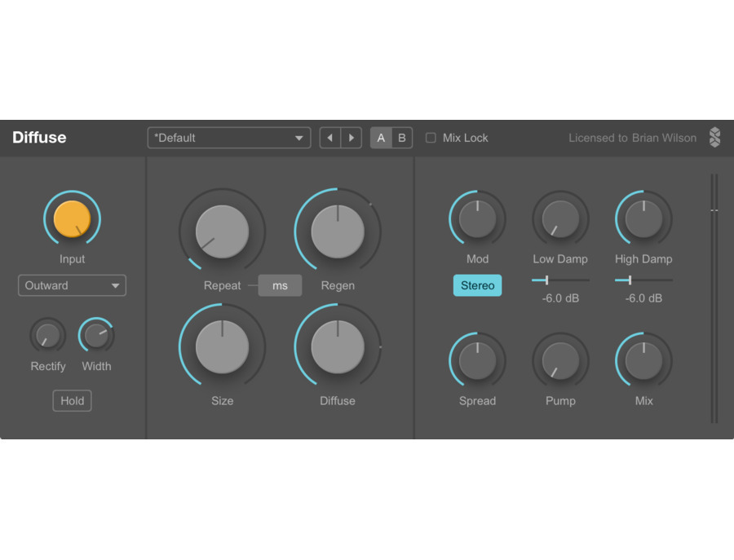Click the Size knob

223,347
